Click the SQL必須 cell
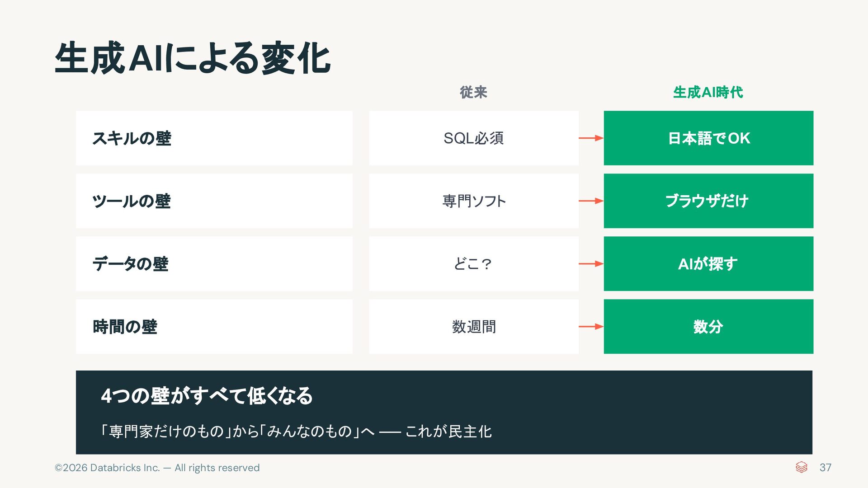Screen dimensions: 868x488 (473, 138)
